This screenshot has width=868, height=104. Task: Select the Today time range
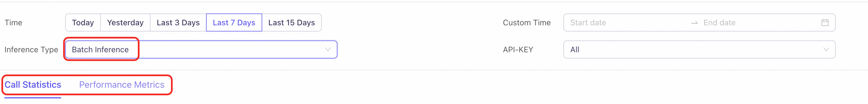pos(83,22)
